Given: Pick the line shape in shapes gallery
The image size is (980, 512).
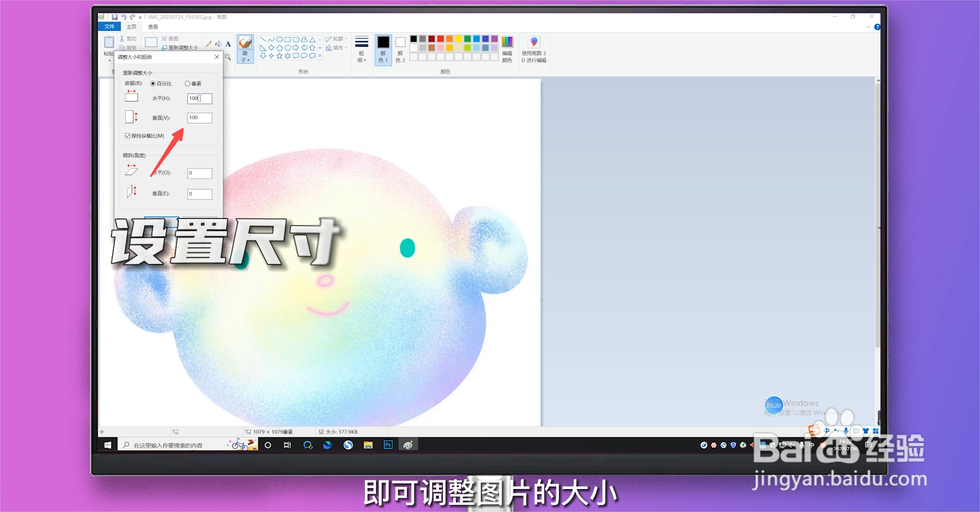Looking at the screenshot, I should click(263, 39).
